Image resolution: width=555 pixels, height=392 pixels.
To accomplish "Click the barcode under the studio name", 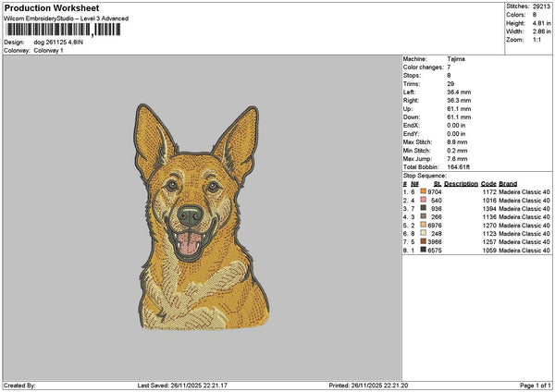I will 63,30.
